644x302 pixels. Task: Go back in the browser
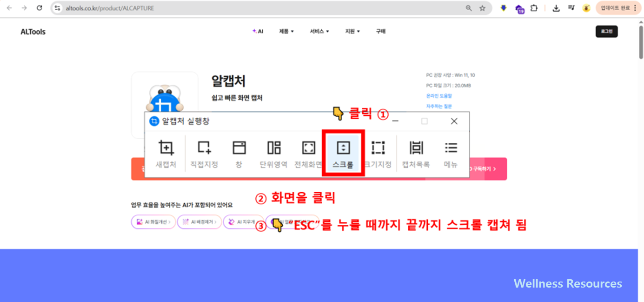(10, 8)
